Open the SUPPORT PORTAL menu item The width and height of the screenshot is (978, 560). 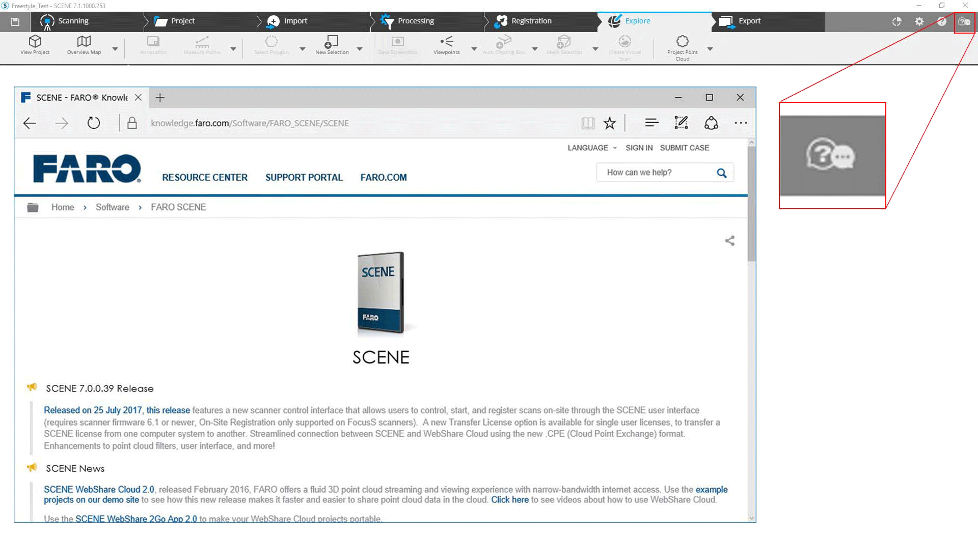click(304, 177)
